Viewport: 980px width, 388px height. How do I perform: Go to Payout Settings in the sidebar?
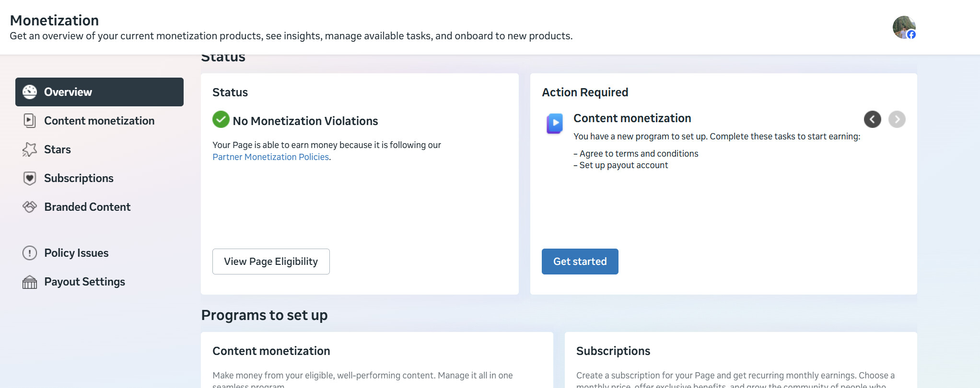pyautogui.click(x=84, y=282)
